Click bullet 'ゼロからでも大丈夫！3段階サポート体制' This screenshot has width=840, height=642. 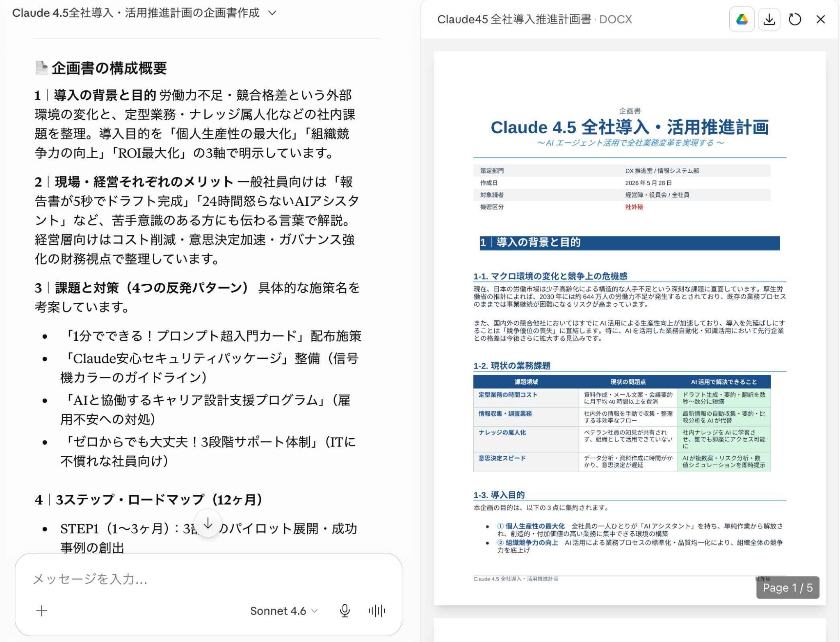(x=208, y=451)
